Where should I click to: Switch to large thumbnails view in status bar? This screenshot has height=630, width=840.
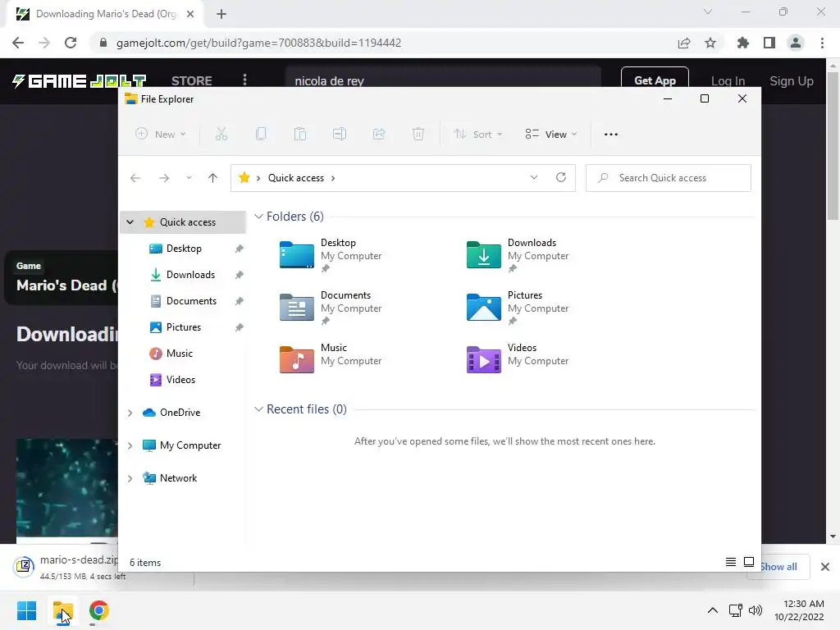749,562
